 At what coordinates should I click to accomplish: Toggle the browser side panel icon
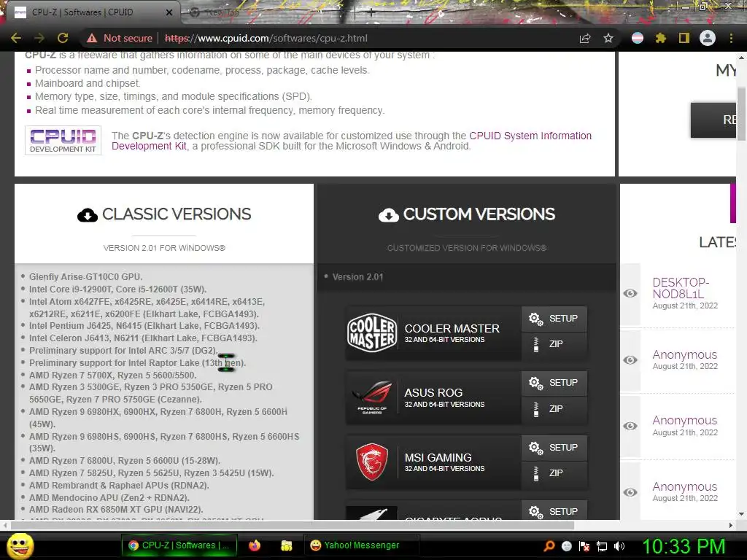684,38
